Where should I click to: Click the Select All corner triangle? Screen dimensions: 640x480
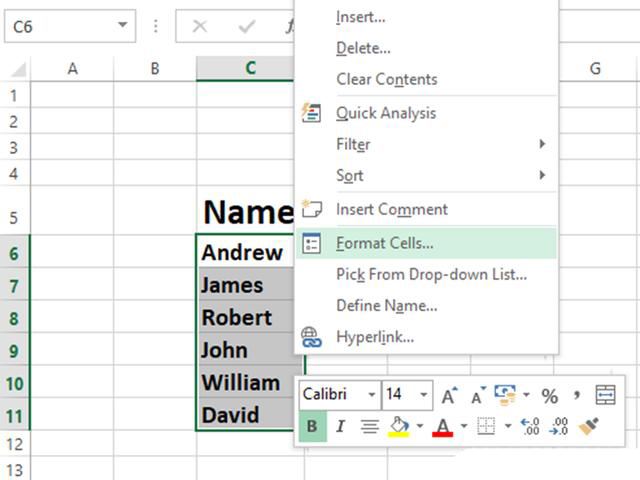[x=18, y=70]
